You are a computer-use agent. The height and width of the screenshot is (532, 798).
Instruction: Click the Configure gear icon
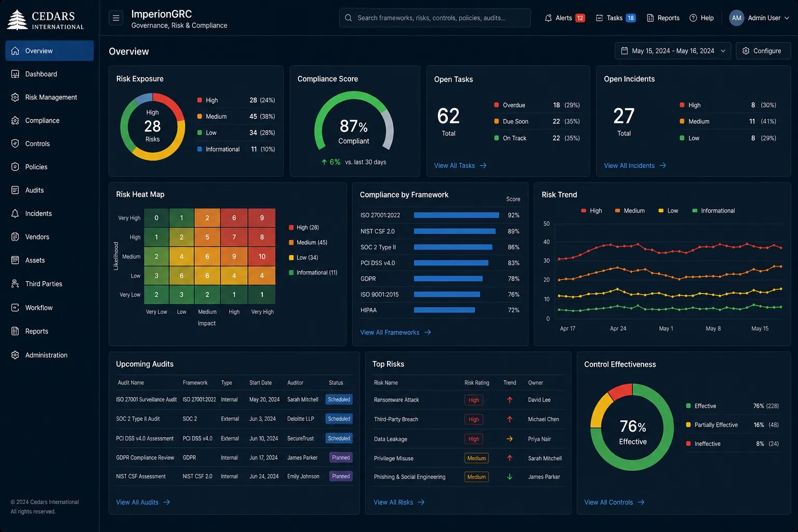pos(746,51)
